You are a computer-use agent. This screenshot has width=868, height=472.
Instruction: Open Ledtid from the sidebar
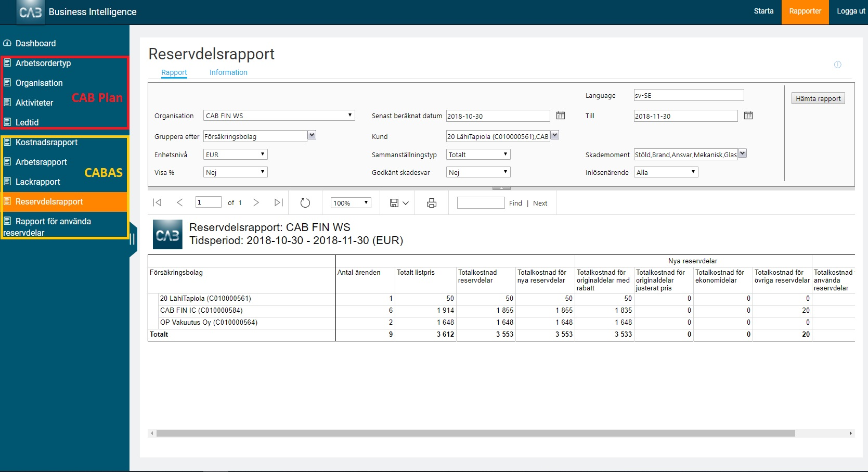click(27, 122)
